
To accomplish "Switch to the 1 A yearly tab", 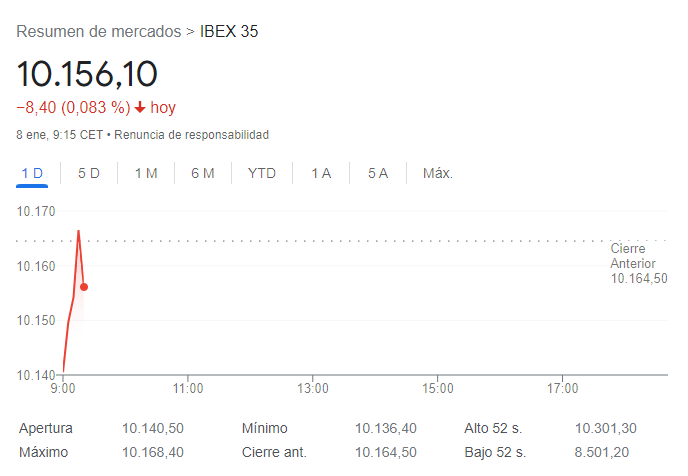I will (321, 173).
